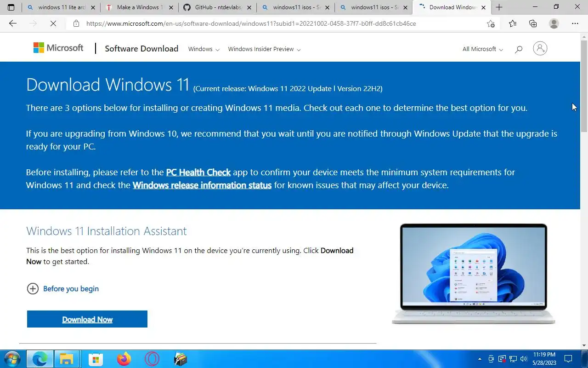Stop loading the page with X button
The image size is (588, 368).
coord(53,23)
